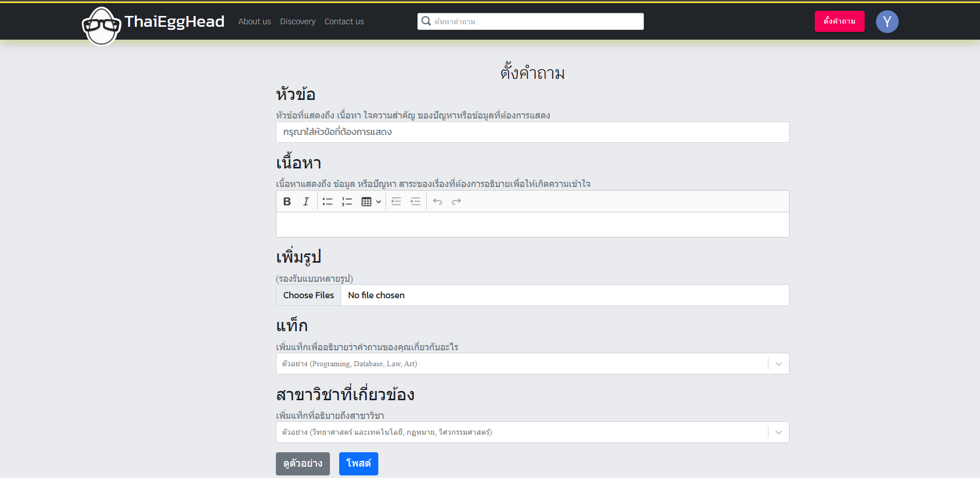
Task: Click the increase indent icon
Action: (415, 201)
